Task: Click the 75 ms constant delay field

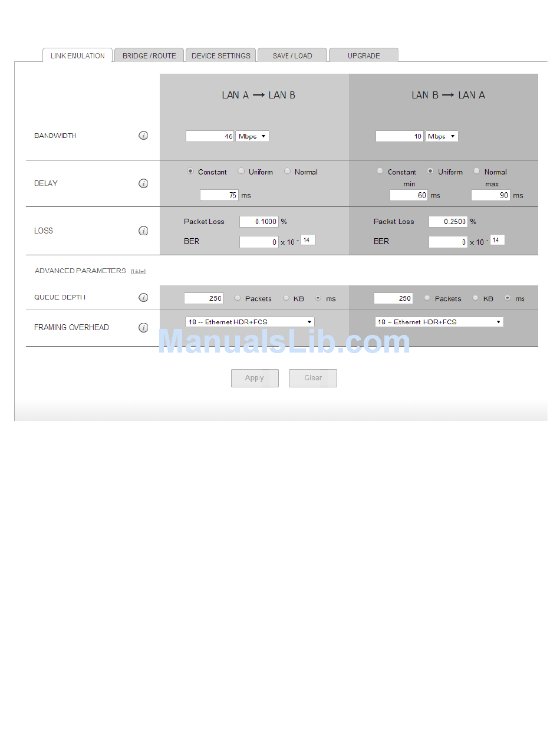Action: [219, 195]
